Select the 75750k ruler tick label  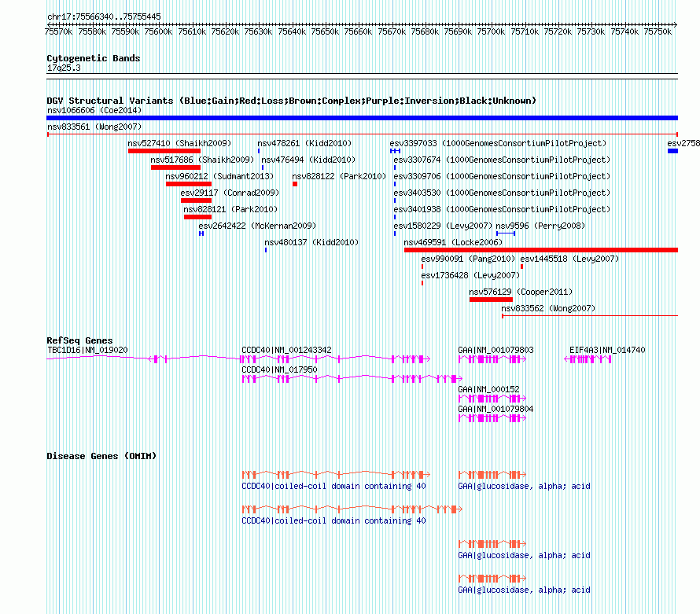click(658, 31)
